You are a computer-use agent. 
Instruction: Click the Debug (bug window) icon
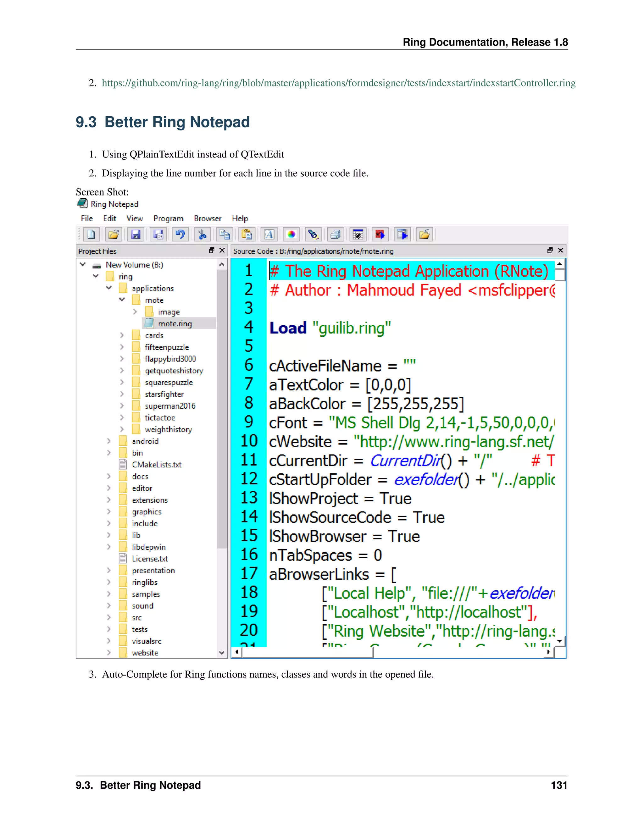tap(358, 234)
